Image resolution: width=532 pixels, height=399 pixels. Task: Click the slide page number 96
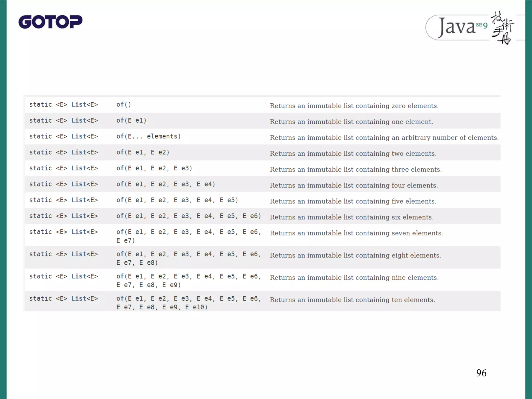[481, 373]
